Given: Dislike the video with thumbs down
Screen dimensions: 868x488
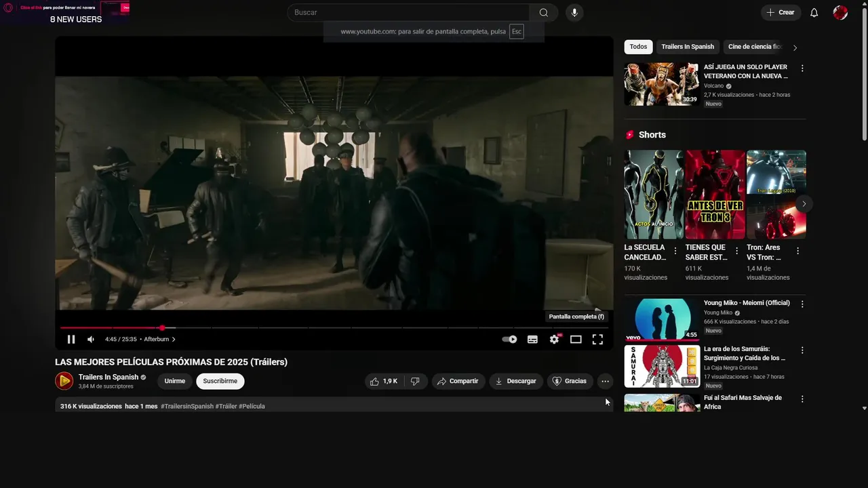Looking at the screenshot, I should [x=415, y=381].
